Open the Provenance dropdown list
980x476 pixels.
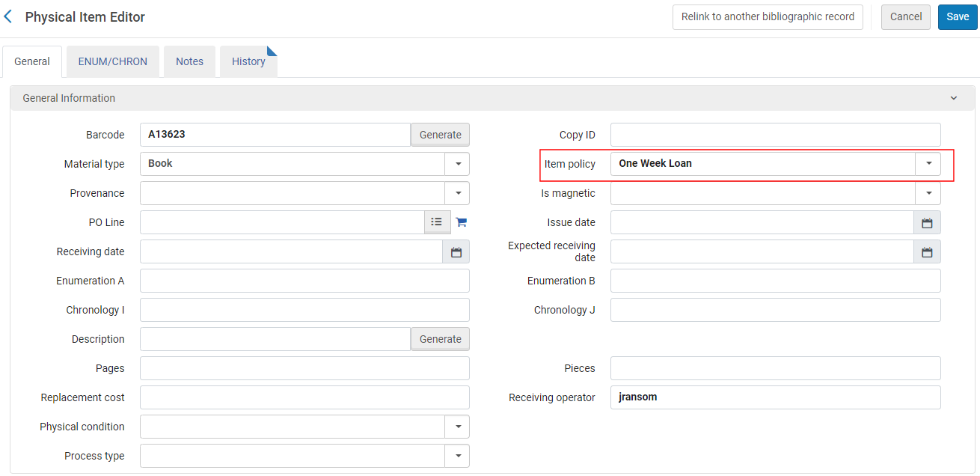coord(457,193)
